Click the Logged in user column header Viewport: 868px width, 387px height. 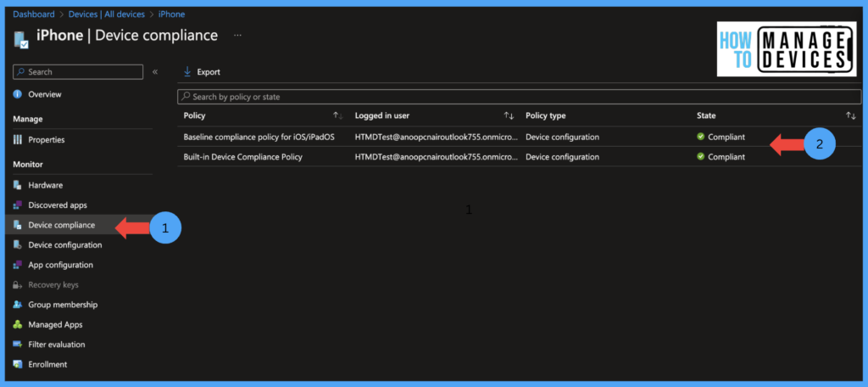coord(382,116)
